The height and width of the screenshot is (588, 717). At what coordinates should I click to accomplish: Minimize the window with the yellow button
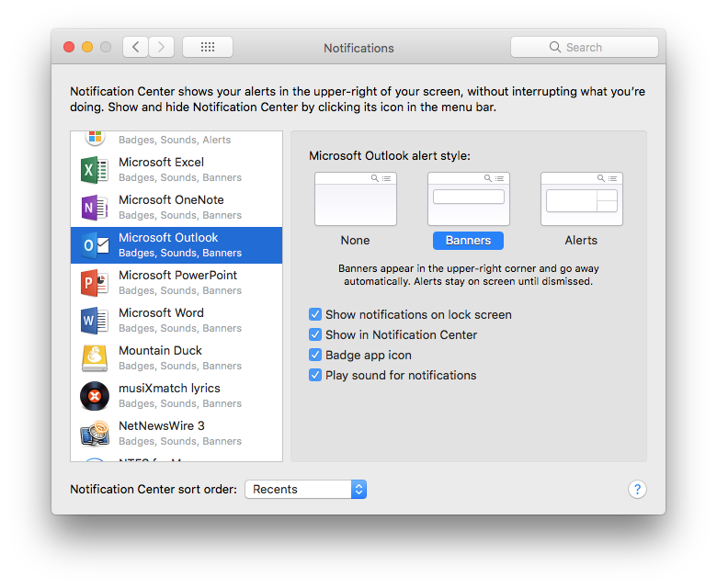pos(87,47)
